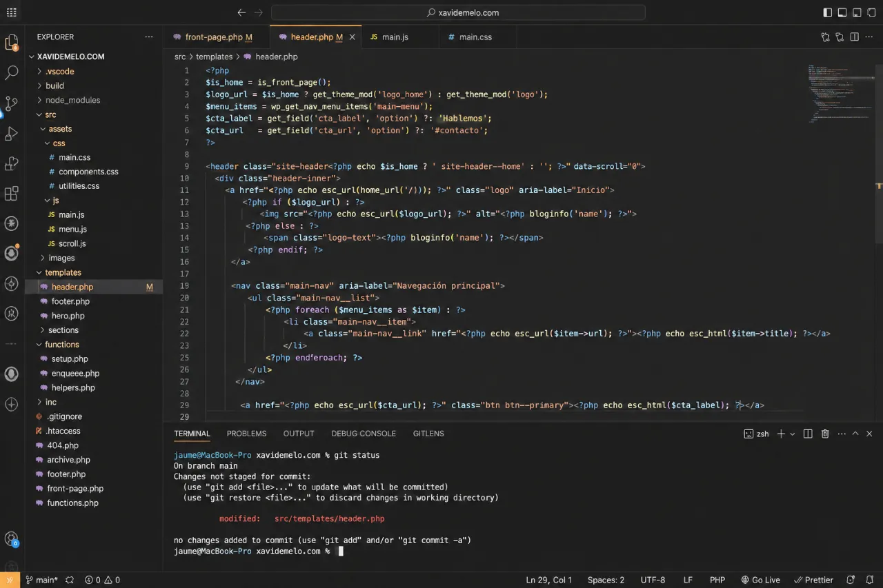Toggle bottom panel layout button
883x588 pixels.
pos(842,12)
